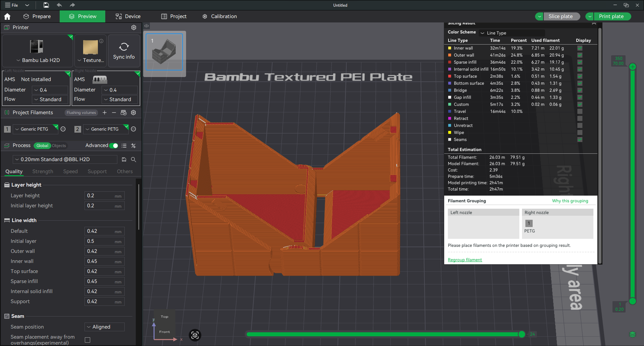Click the Regroup filament link
644x346 pixels.
coord(465,260)
